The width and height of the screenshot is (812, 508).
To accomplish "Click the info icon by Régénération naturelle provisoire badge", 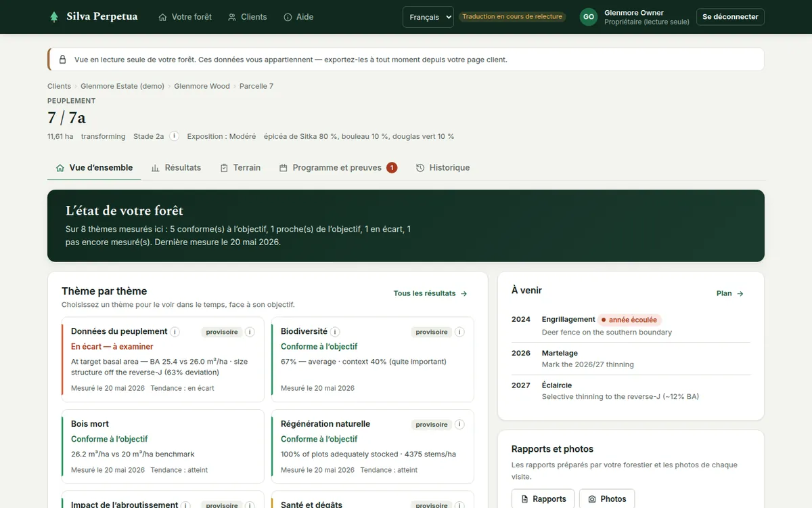I will coord(459,425).
